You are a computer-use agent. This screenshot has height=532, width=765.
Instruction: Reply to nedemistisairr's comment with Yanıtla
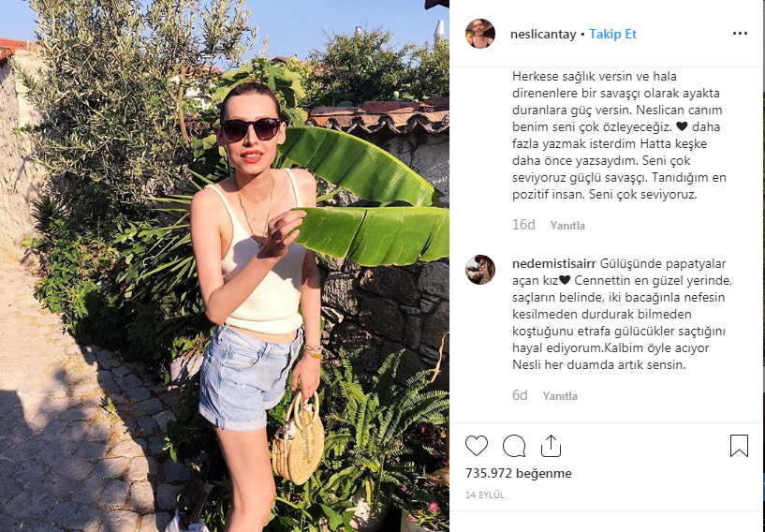(560, 396)
